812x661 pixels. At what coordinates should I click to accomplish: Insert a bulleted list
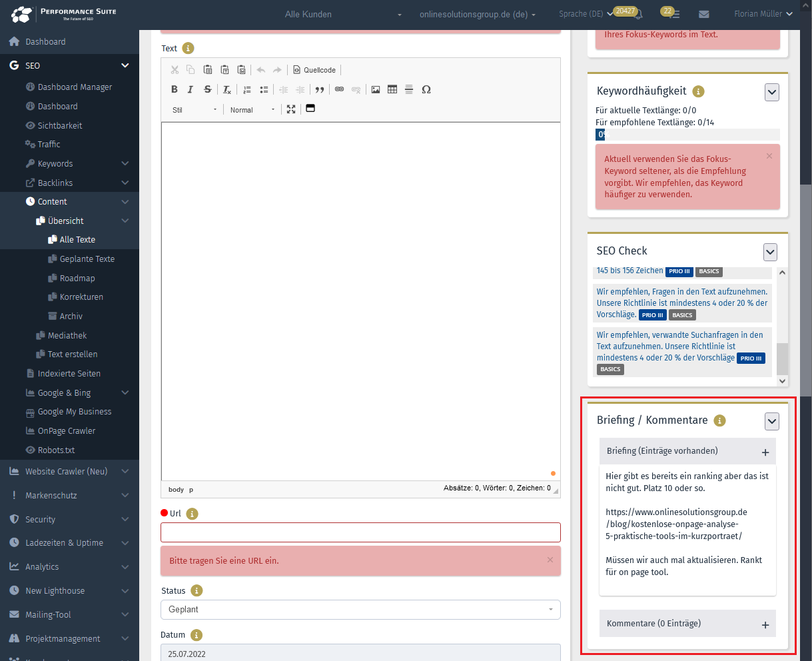coord(264,89)
